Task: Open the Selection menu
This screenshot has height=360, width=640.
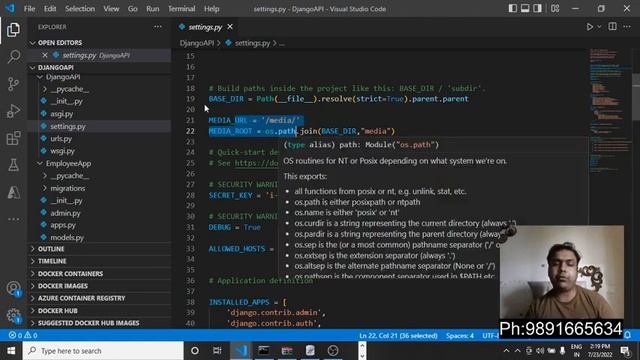Action: coord(80,9)
